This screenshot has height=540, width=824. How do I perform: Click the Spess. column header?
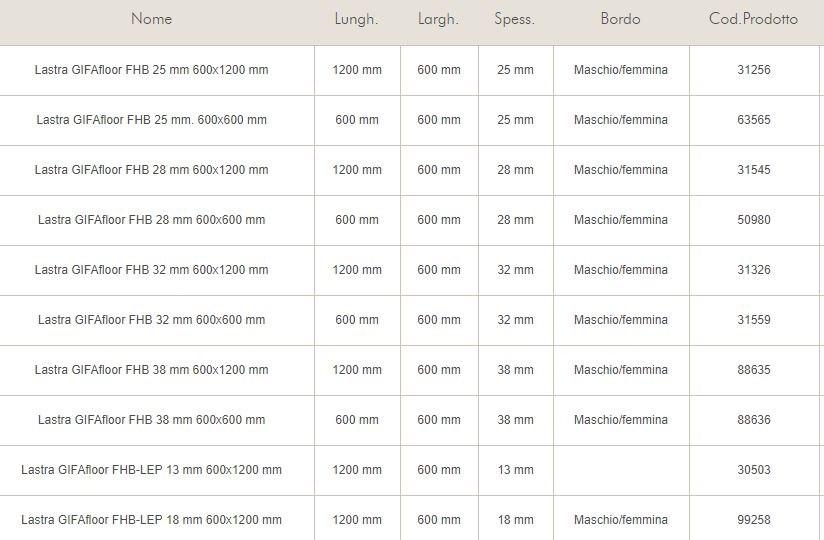[514, 19]
